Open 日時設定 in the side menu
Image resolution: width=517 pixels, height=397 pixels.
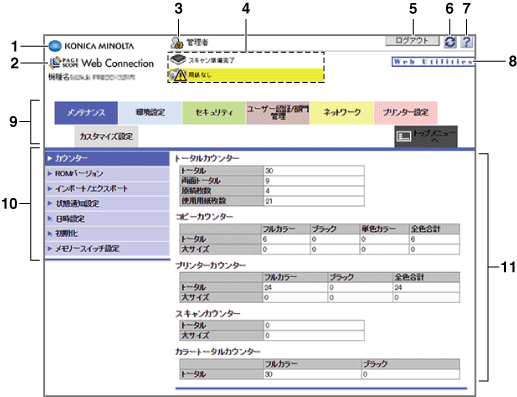[107, 219]
